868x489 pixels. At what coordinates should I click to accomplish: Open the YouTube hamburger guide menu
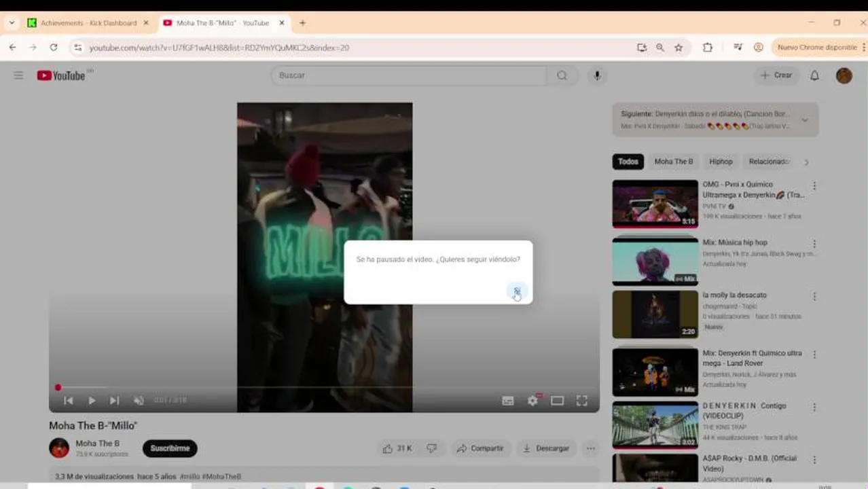[18, 75]
